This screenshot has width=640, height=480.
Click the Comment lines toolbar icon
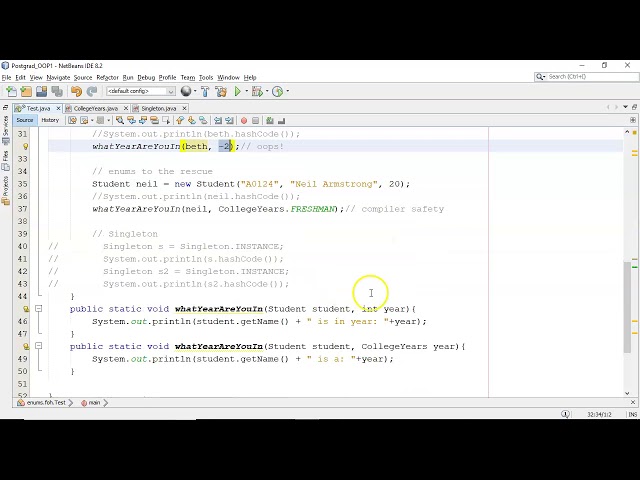270,120
